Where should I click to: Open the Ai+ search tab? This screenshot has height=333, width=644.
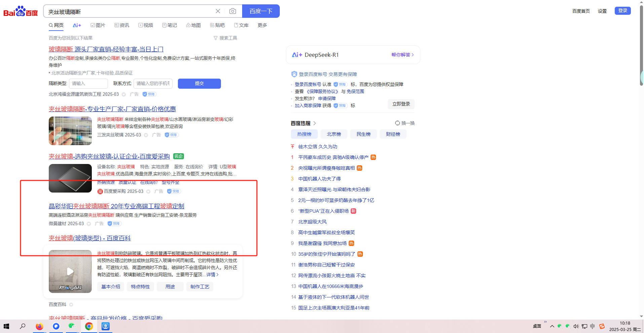(77, 25)
